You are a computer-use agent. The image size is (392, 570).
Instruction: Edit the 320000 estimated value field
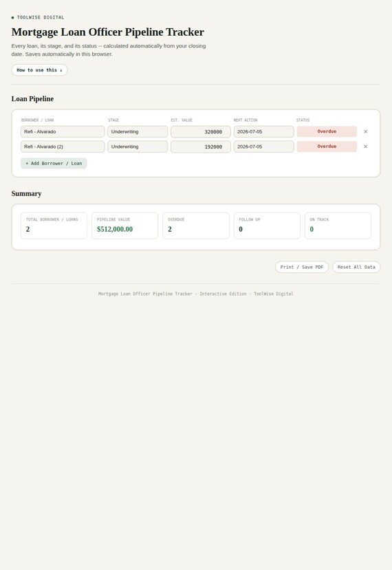[201, 131]
